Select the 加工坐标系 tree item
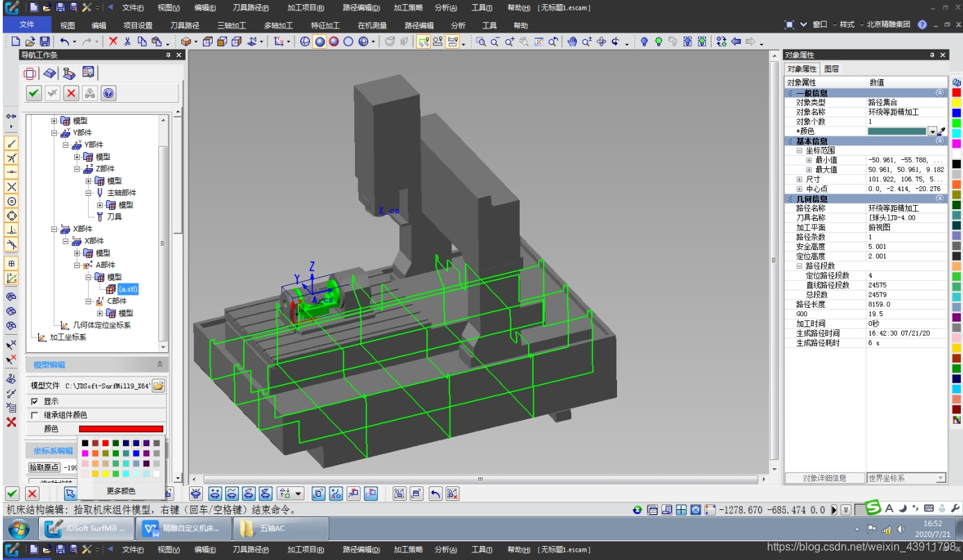 coord(67,338)
